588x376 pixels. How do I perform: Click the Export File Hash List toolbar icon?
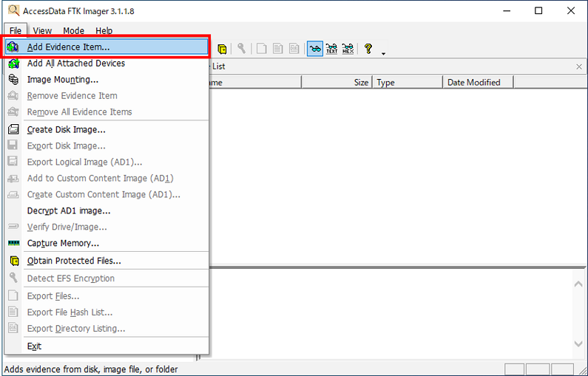(x=277, y=49)
